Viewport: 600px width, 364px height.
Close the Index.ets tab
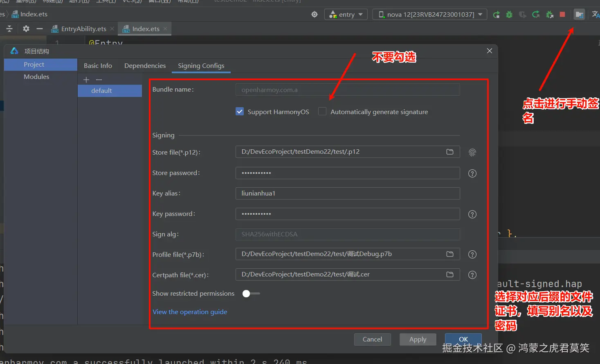(x=165, y=29)
